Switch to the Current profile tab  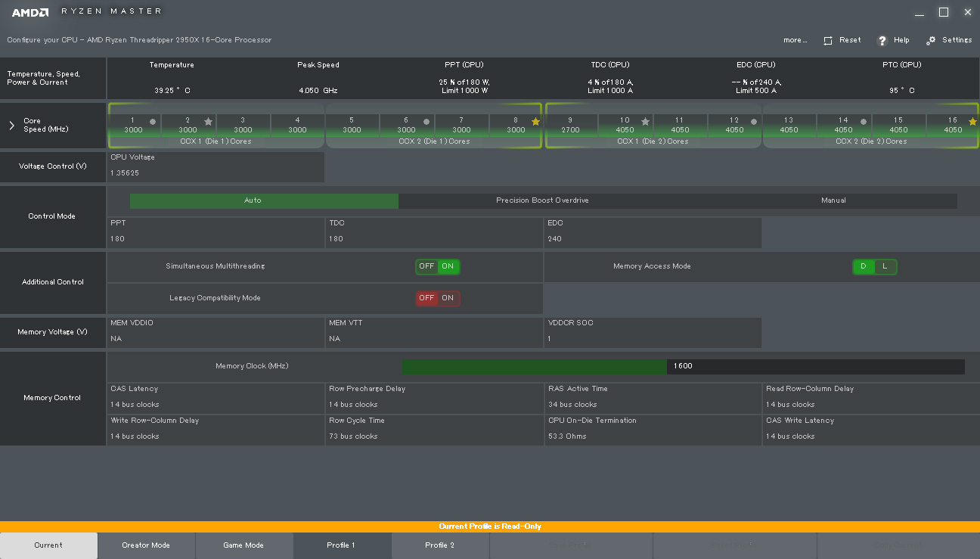[x=48, y=545]
